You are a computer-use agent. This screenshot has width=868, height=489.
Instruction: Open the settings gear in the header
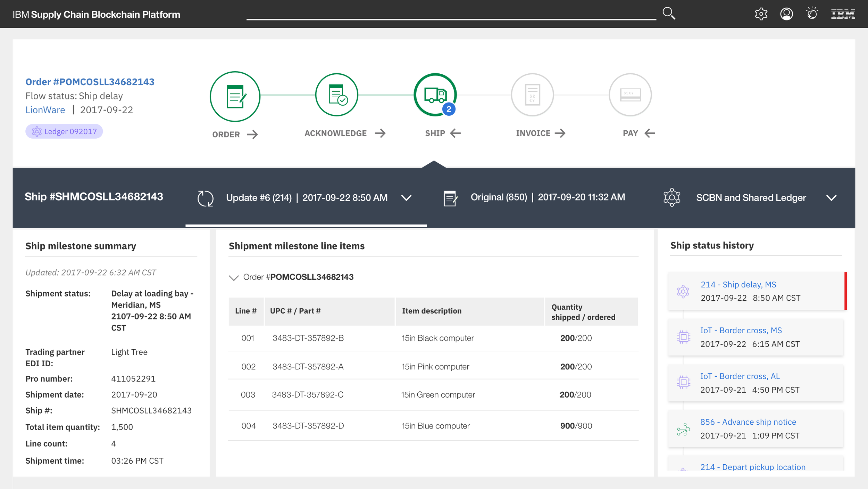(x=761, y=14)
